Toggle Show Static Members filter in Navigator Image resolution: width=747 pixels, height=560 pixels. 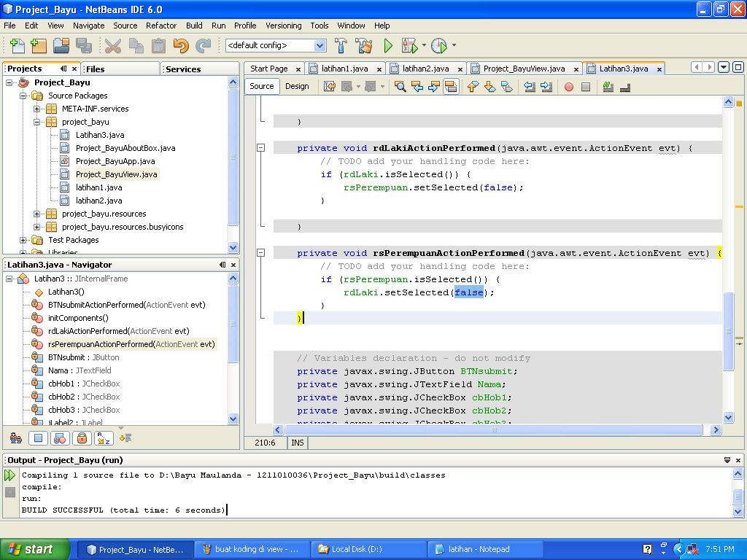coord(60,438)
